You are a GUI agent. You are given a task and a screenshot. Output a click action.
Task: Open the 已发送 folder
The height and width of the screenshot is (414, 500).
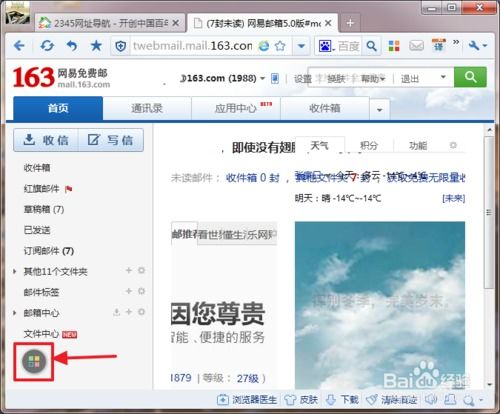(x=37, y=230)
